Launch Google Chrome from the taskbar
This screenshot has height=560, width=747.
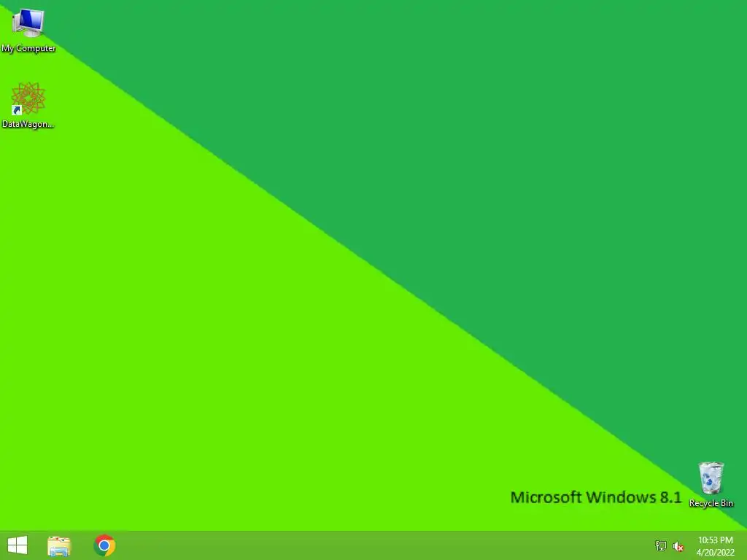(x=104, y=545)
